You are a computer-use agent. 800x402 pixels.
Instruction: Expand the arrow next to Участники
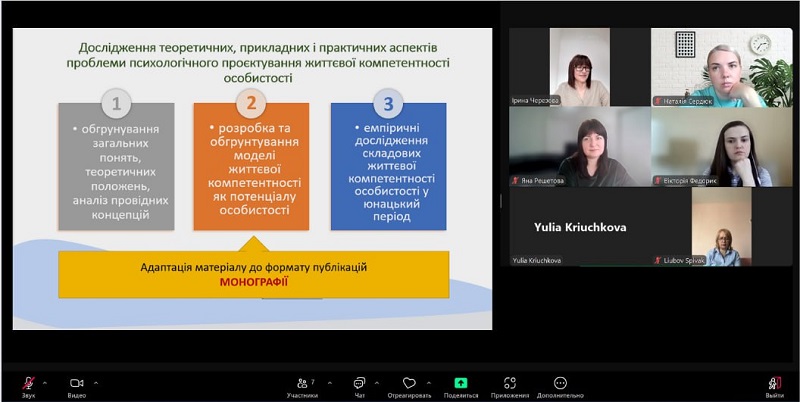tap(326, 382)
